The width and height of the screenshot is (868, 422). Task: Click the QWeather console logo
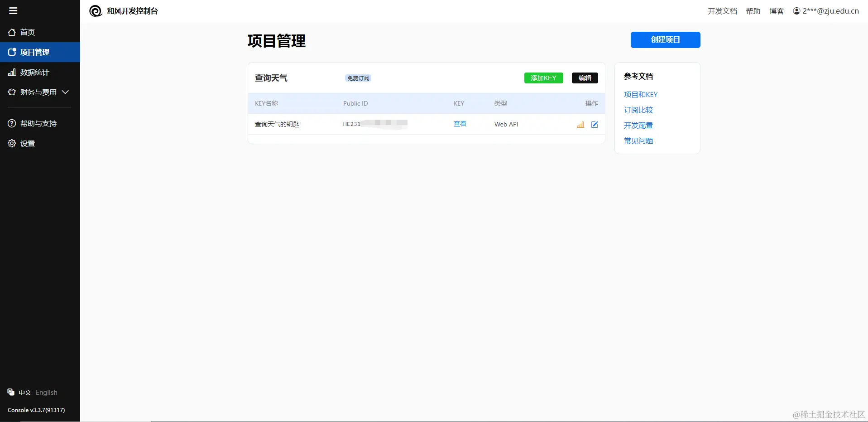tap(96, 11)
